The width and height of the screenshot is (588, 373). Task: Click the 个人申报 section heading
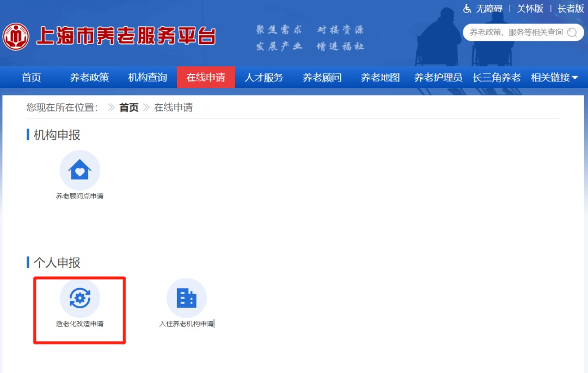[57, 263]
